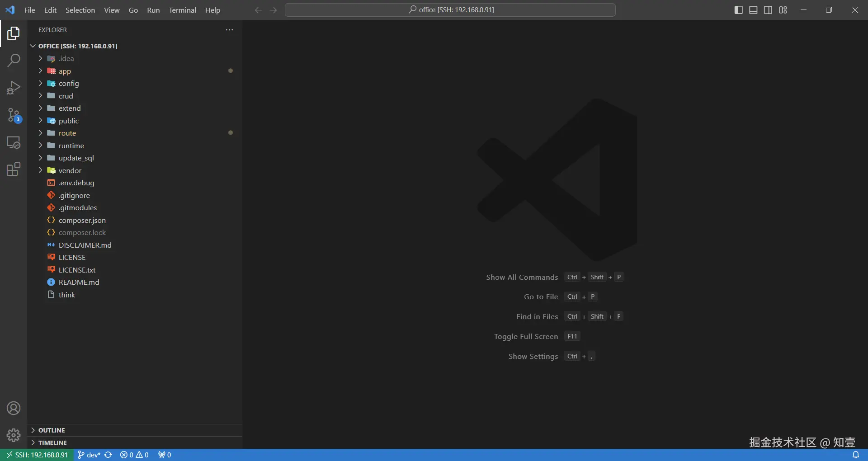This screenshot has height=461, width=868.
Task: Open the Help menu
Action: point(212,10)
